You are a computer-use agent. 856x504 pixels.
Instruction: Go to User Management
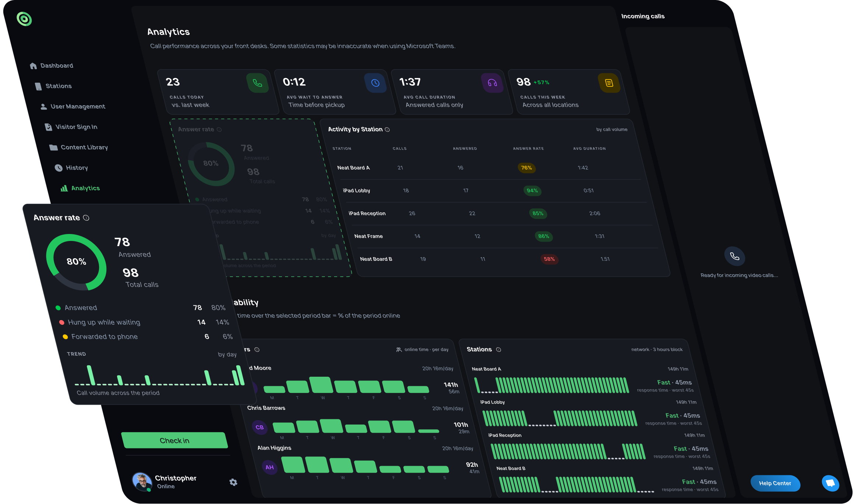tap(72, 106)
